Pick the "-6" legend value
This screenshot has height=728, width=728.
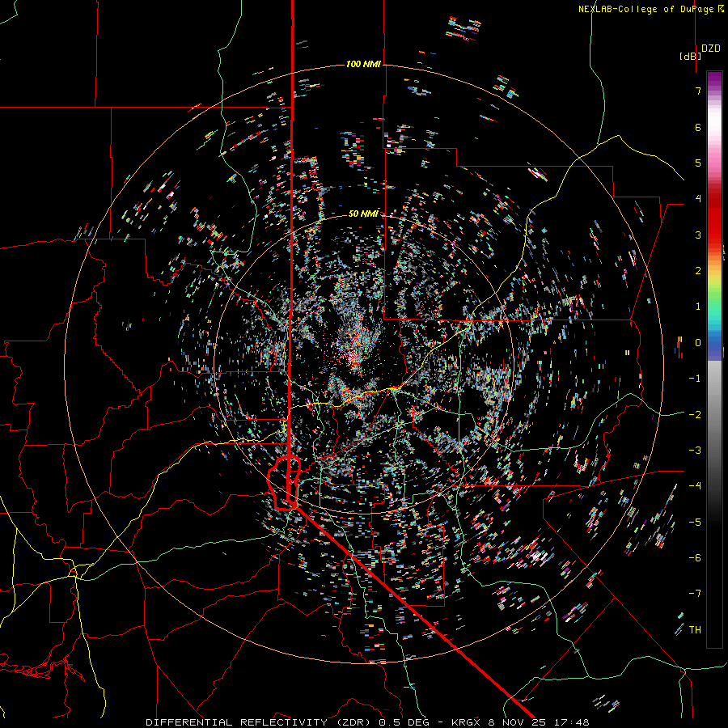tap(695, 558)
